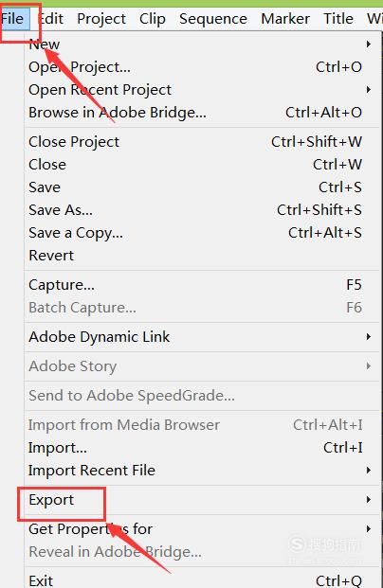Viewport: 383px width, 588px height.
Task: Expand the Export submenu arrow
Action: [x=369, y=500]
